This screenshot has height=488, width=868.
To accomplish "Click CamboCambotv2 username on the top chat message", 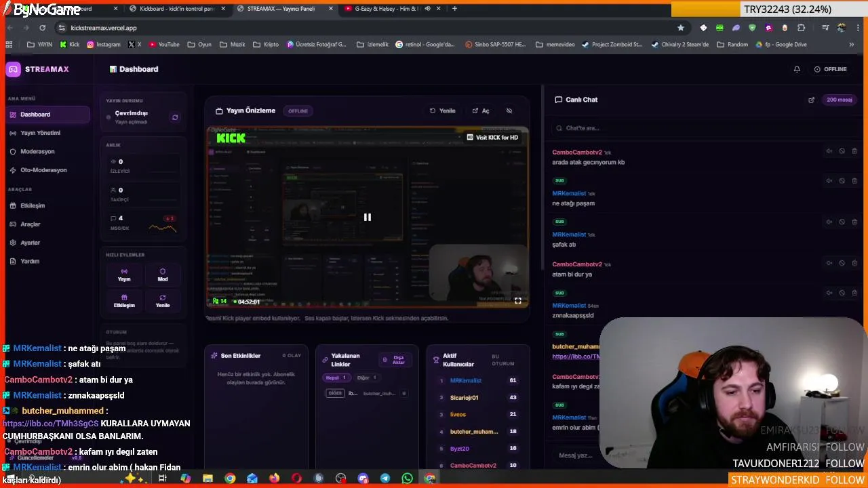I will 577,152.
